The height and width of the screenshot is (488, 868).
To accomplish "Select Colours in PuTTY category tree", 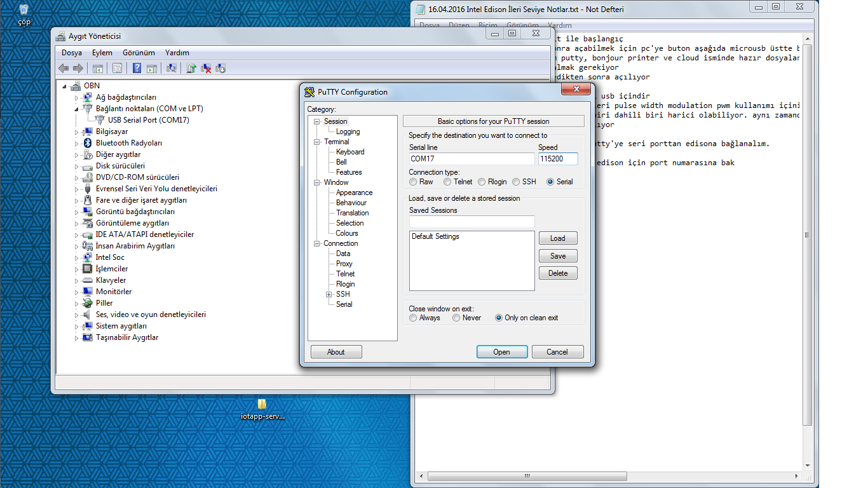I will click(347, 233).
